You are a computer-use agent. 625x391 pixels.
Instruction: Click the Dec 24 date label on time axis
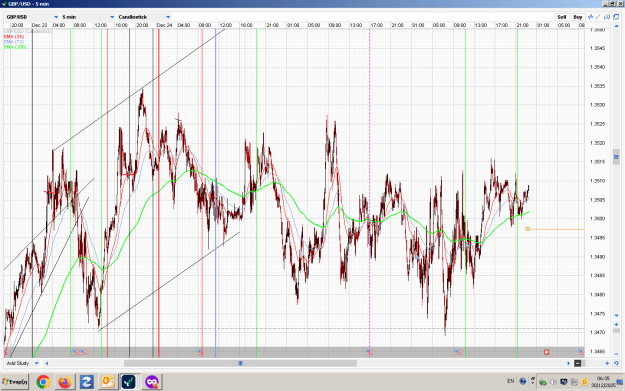(164, 25)
